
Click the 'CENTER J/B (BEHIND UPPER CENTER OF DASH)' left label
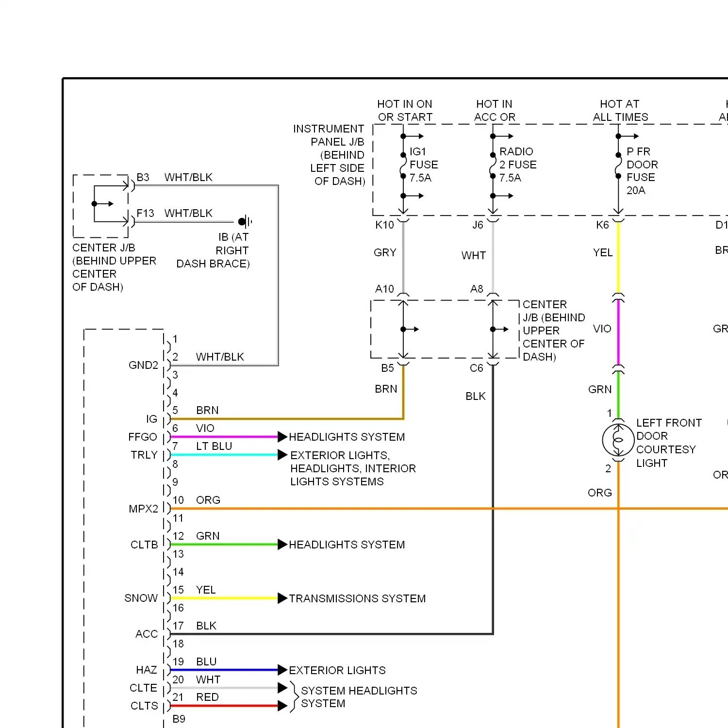(x=114, y=267)
